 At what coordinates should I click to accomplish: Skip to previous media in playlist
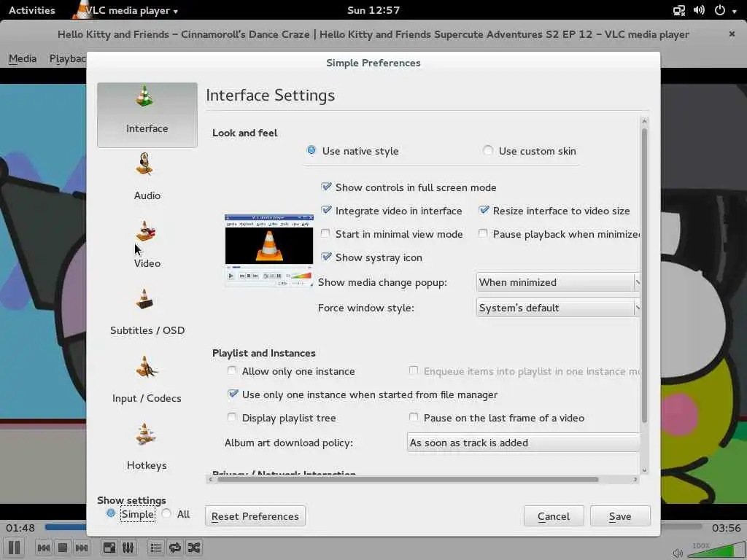click(x=44, y=548)
